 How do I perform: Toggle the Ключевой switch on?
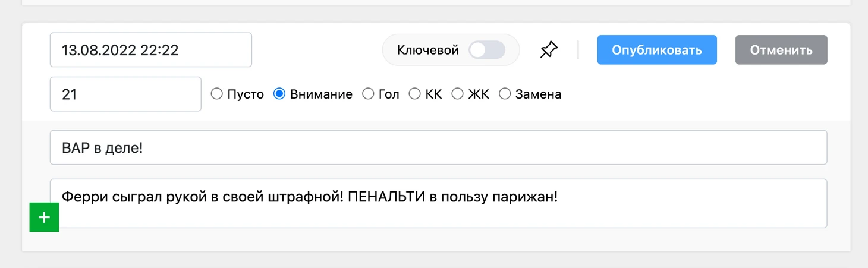(486, 50)
